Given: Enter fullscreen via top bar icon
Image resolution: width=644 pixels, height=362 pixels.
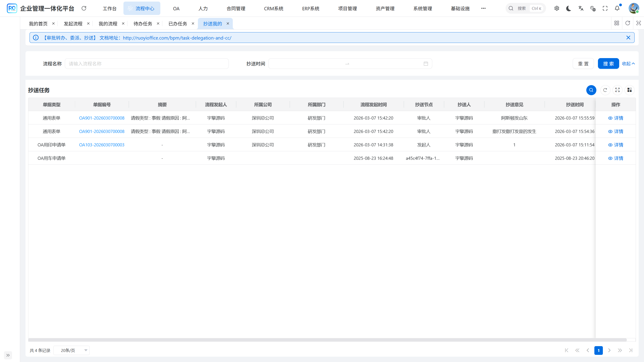Looking at the screenshot, I should [x=605, y=8].
